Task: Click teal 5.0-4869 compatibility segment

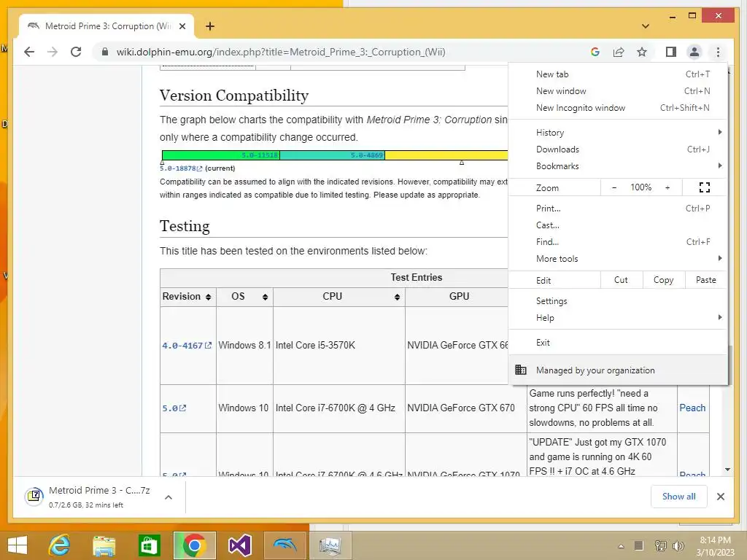Action: click(332, 155)
